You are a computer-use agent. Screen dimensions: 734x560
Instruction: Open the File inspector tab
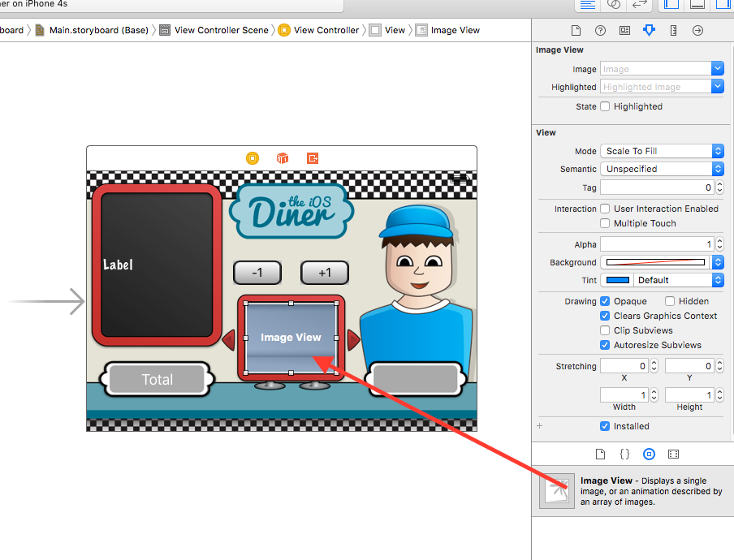(x=576, y=30)
